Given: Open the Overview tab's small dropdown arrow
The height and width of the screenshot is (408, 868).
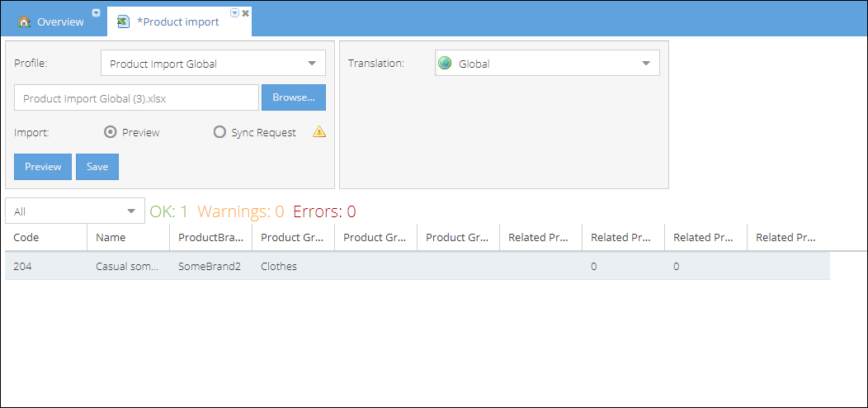Looking at the screenshot, I should click(x=96, y=12).
